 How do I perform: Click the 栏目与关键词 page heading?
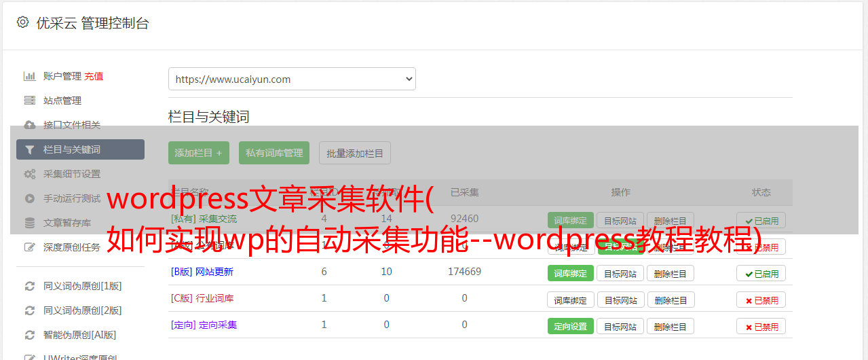[x=208, y=117]
